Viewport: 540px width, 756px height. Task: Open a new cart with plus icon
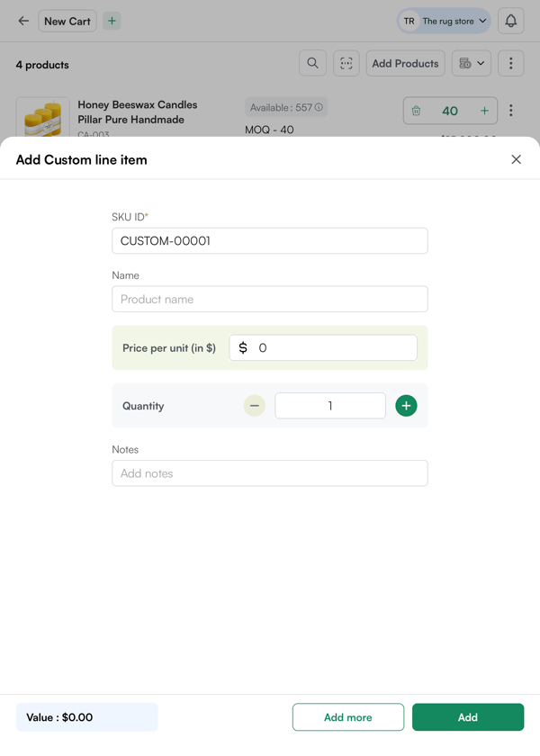[112, 21]
